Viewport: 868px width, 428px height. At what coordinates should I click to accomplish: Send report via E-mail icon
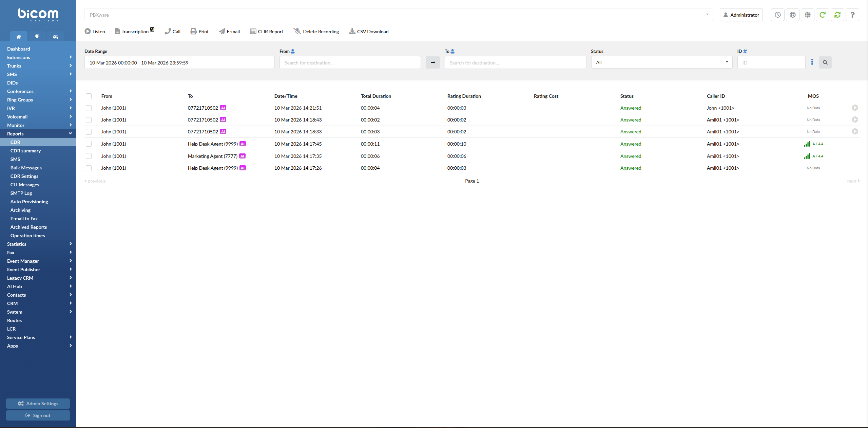[222, 32]
